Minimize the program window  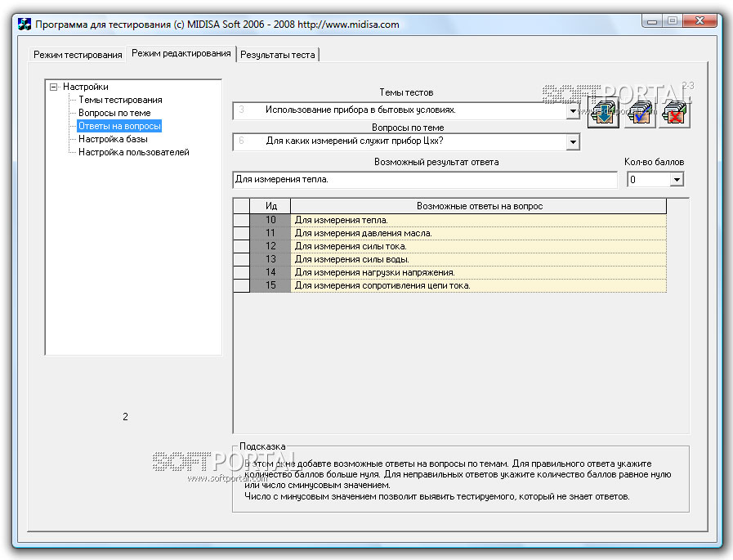651,20
